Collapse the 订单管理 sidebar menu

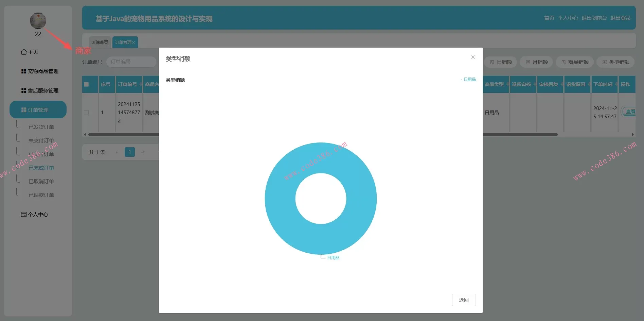(x=38, y=110)
